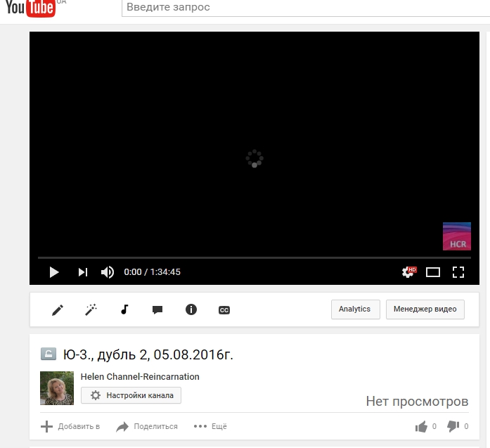
Task: Open Менеджер видео
Action: tap(425, 309)
